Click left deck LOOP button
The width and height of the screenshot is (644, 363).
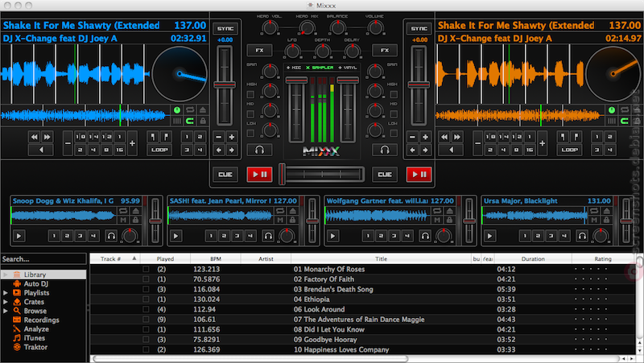point(159,150)
